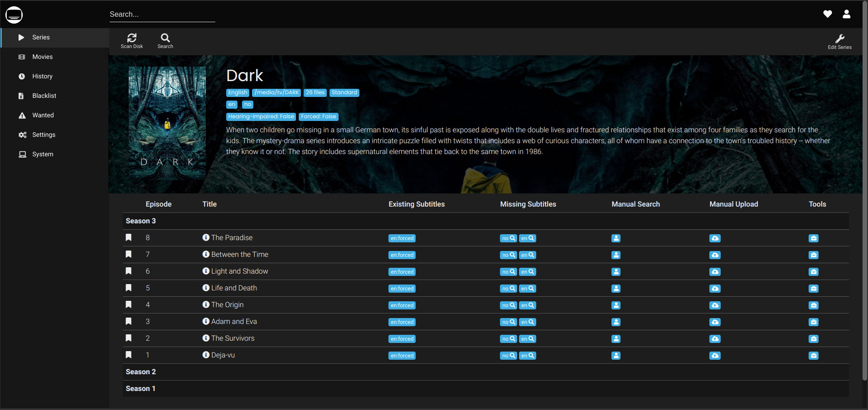Image resolution: width=868 pixels, height=410 pixels.
Task: Show episode info for The Origin
Action: pyautogui.click(x=206, y=304)
